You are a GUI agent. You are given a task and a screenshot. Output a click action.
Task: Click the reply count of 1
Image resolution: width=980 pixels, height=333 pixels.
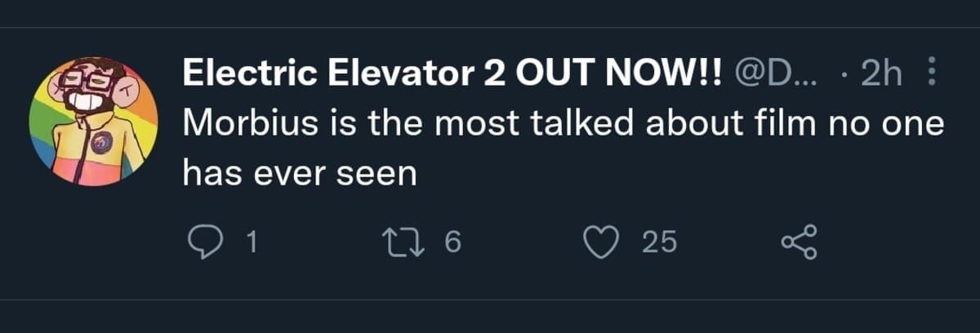point(252,242)
